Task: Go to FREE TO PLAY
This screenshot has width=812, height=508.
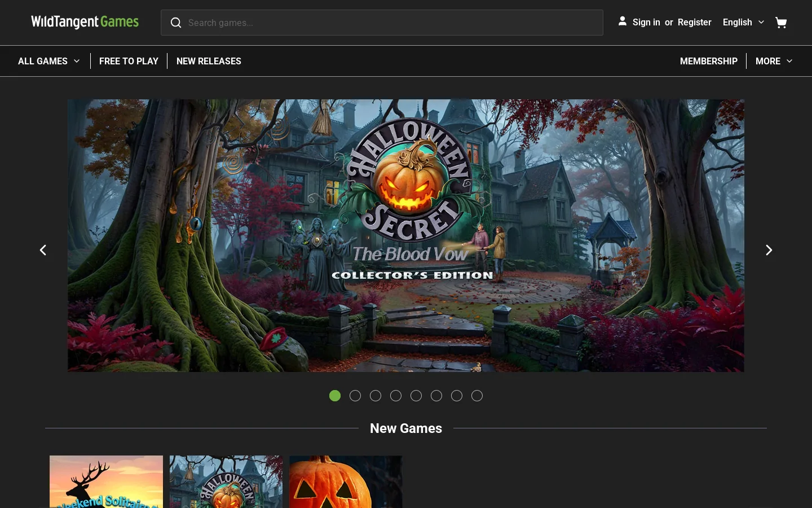Action: point(129,61)
